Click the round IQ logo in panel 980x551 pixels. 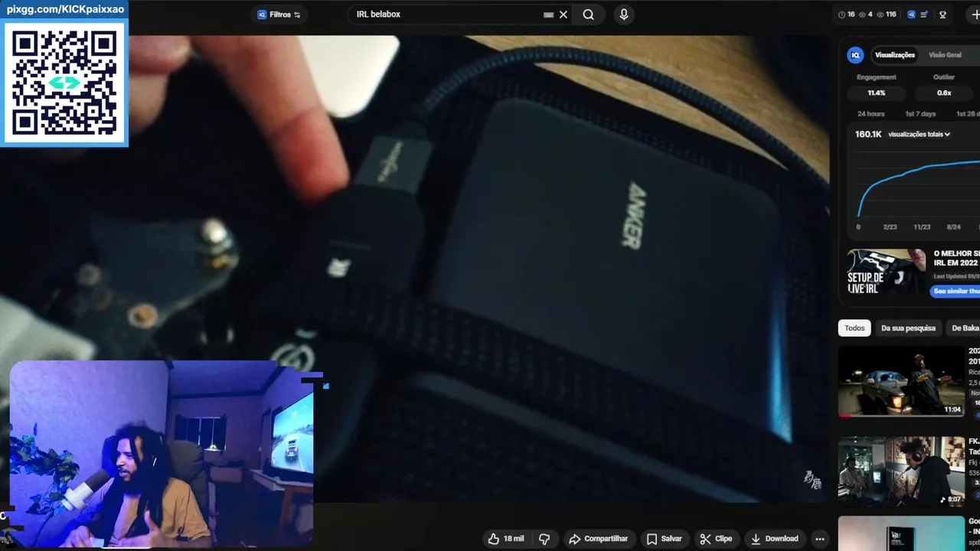[x=855, y=55]
